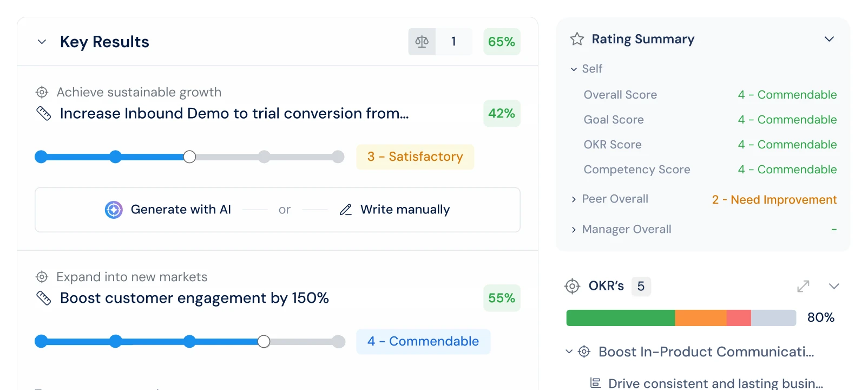
Task: Click target icon beside Boost In-Product Communicati
Action: pyautogui.click(x=584, y=352)
